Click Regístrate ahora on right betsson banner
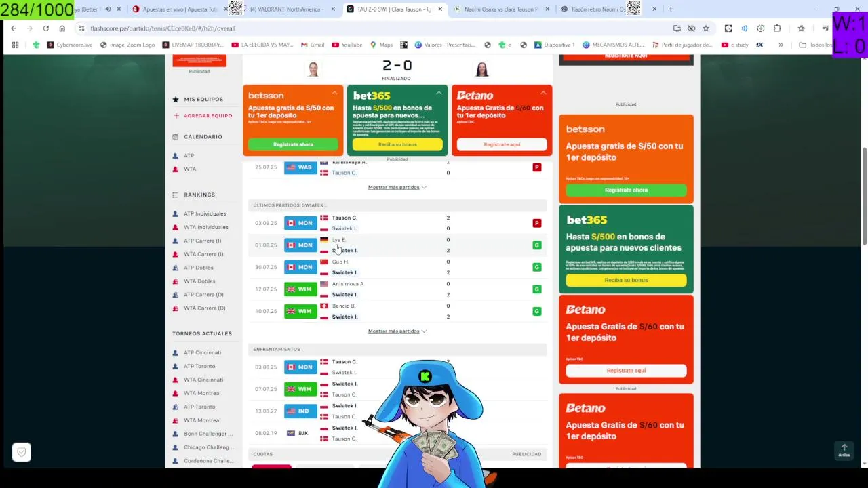 tap(626, 190)
